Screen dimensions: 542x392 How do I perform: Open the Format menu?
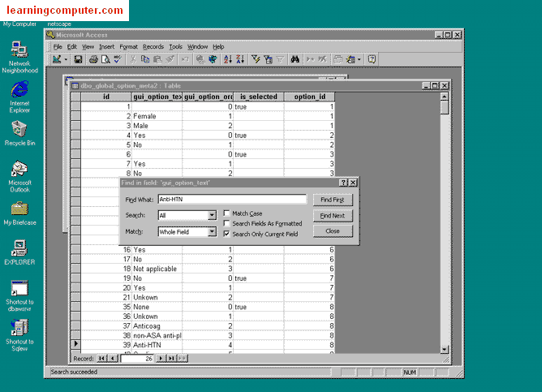pyautogui.click(x=128, y=47)
